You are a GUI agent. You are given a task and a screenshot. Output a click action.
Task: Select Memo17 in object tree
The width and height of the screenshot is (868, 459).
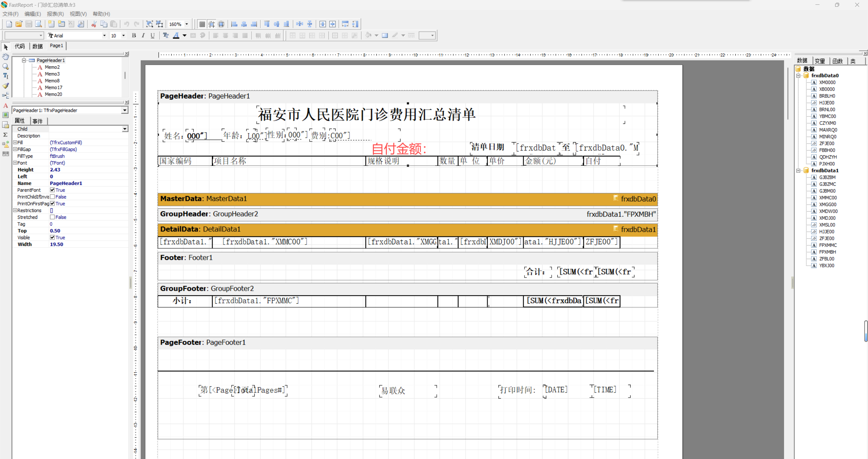click(53, 88)
